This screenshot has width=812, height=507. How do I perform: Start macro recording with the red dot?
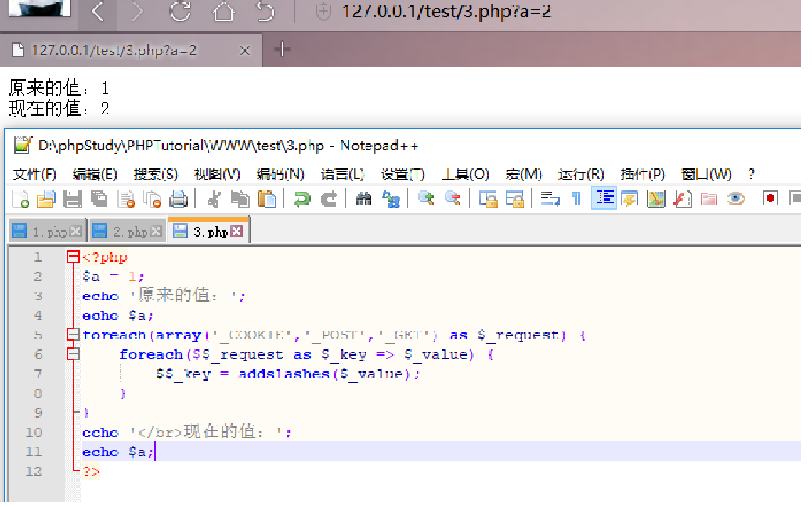click(x=770, y=198)
